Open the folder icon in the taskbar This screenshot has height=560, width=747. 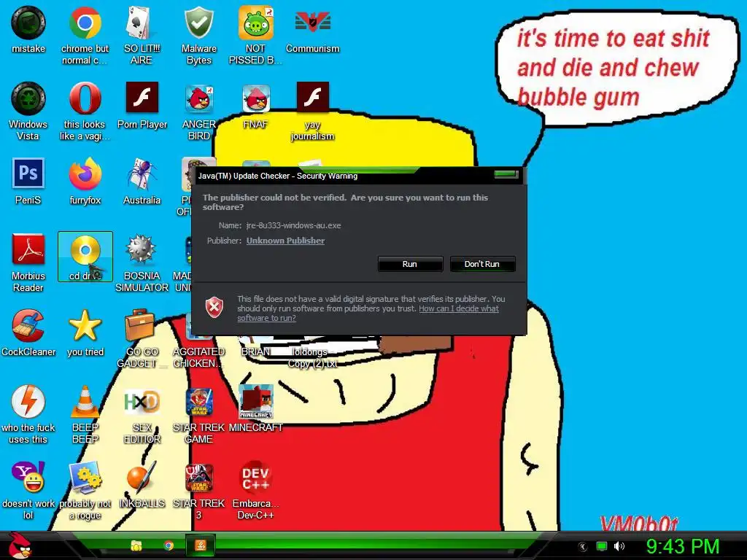point(136,545)
